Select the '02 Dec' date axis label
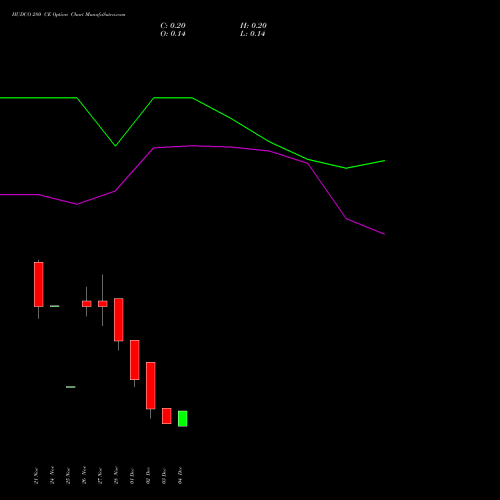 tap(148, 476)
